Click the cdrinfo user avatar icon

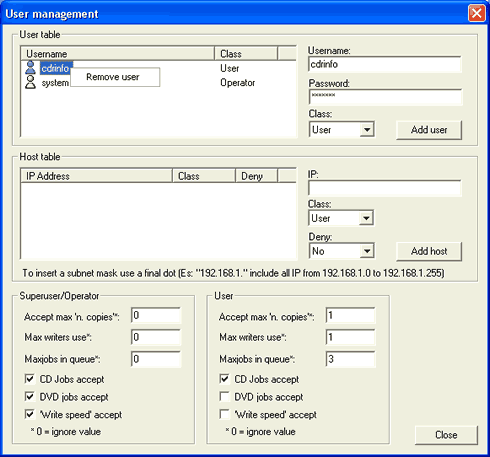[30, 68]
